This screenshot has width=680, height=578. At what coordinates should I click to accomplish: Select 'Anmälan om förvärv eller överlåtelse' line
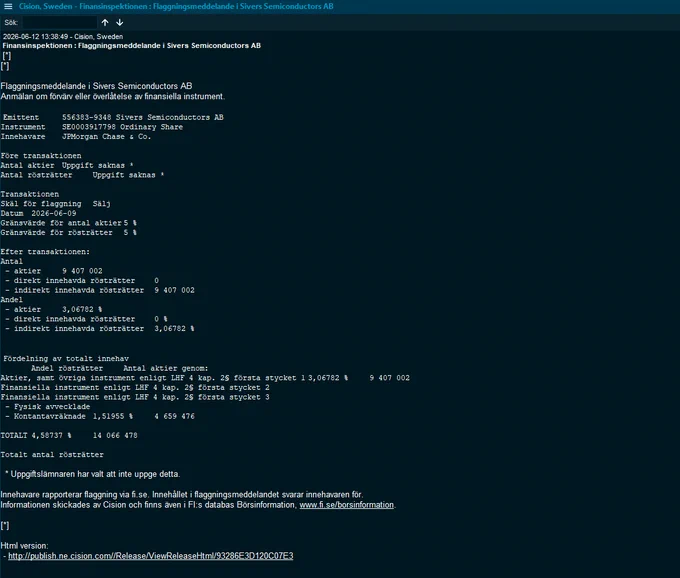coord(113,97)
